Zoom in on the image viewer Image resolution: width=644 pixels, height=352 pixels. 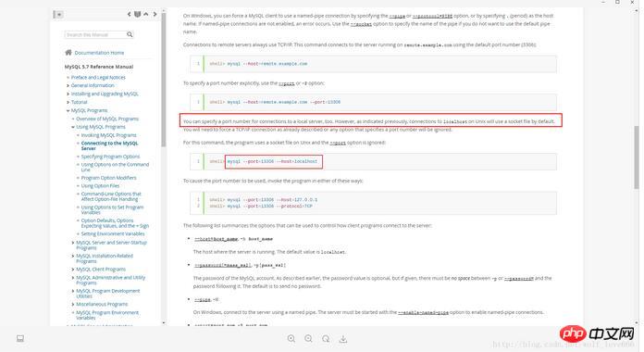pyautogui.click(x=291, y=338)
